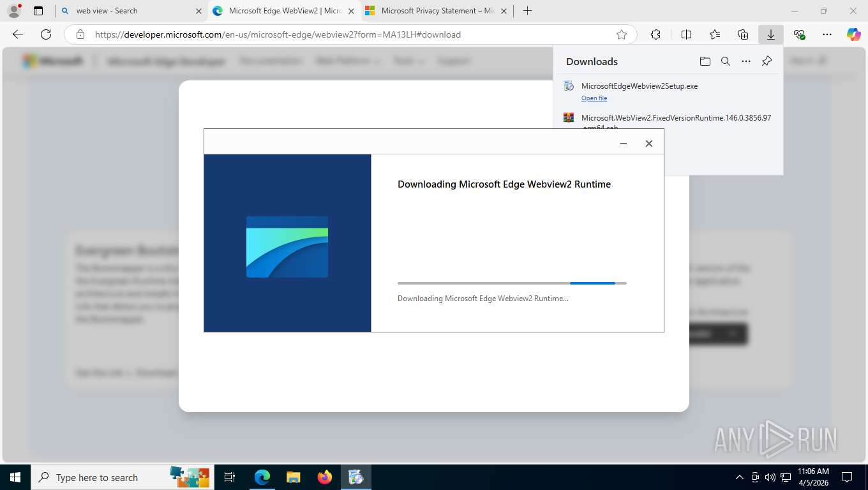868x490 pixels.
Task: Open Task View on the taskbar
Action: (x=230, y=477)
